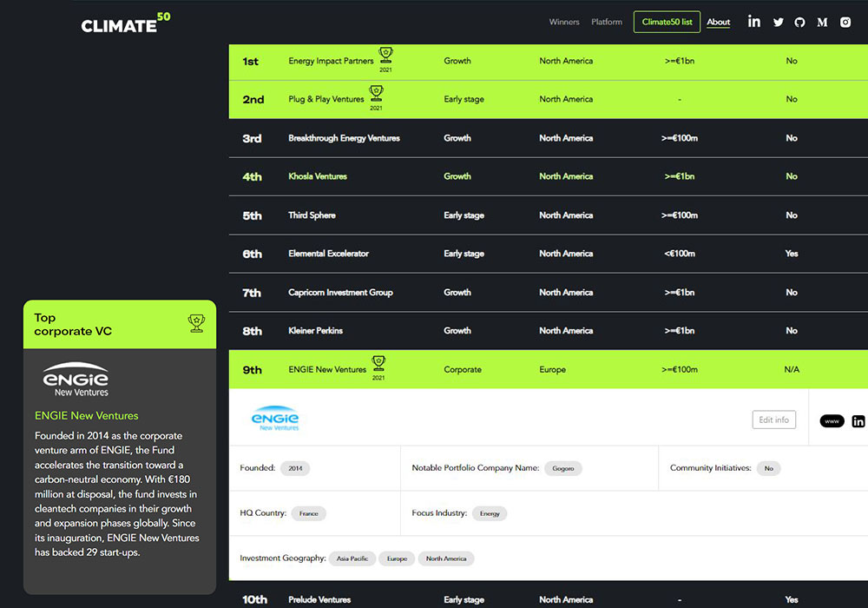Click the North America investment geography tag

click(446, 558)
